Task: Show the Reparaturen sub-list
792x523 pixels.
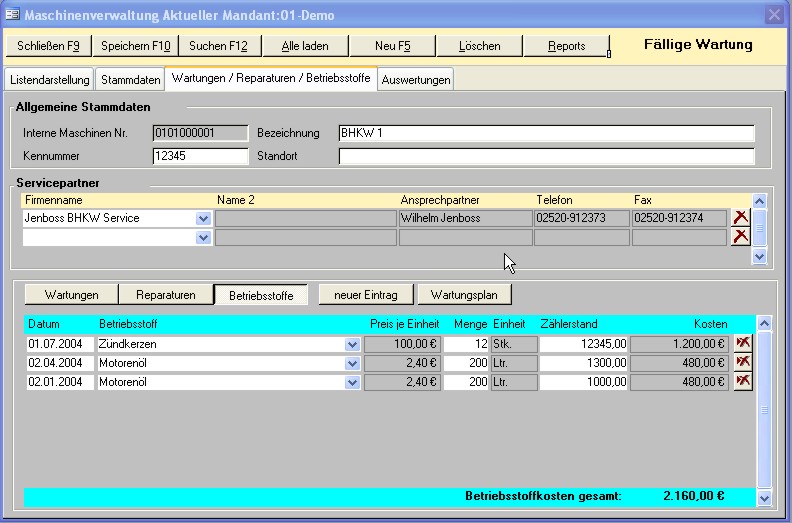Action: pos(166,295)
